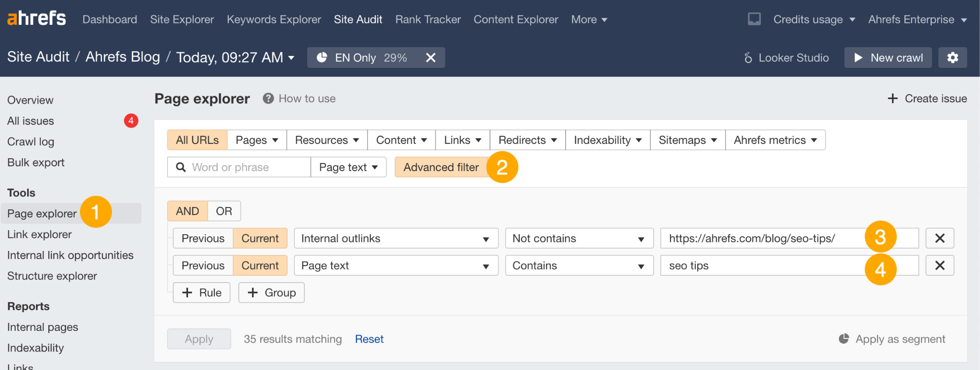Delete the Internal outlinks rule row

coord(940,238)
